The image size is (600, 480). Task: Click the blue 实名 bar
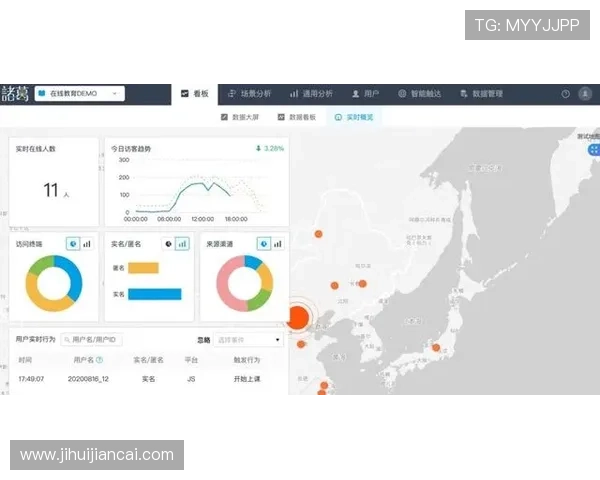click(x=155, y=294)
